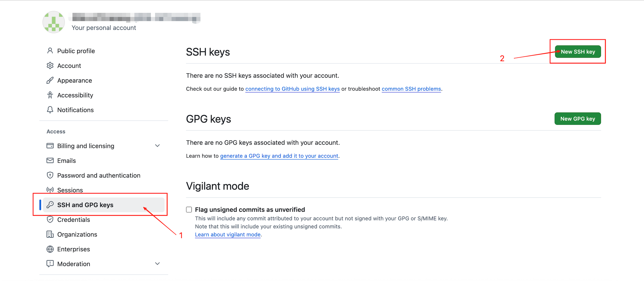Enable Flag unsigned commits as unverified checkbox
This screenshot has width=644, height=281.
coord(189,209)
